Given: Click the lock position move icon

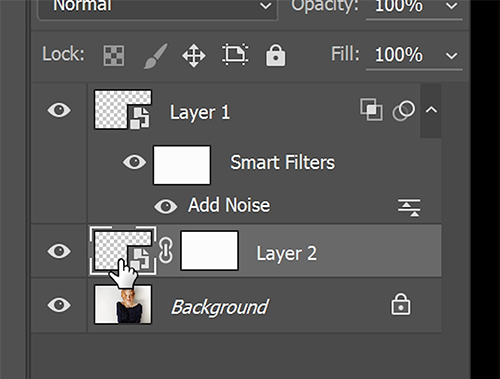Looking at the screenshot, I should (x=194, y=55).
